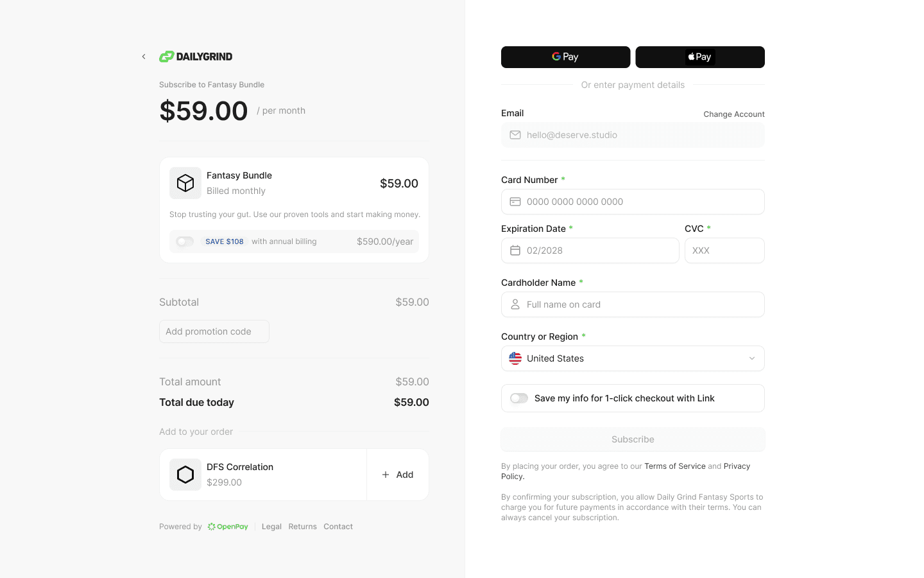
Task: Pay with Apple Pay
Action: pyautogui.click(x=700, y=57)
